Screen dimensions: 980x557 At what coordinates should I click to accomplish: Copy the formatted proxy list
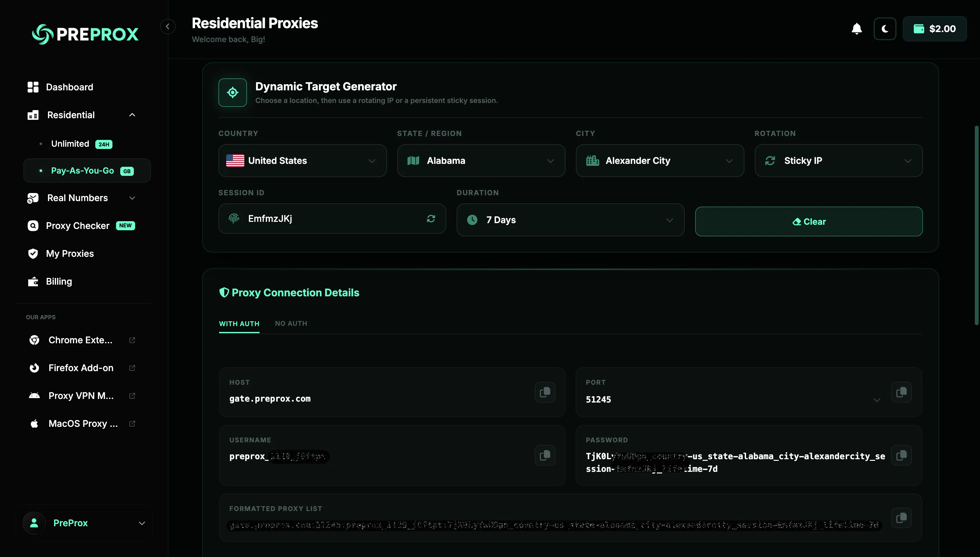[902, 518]
